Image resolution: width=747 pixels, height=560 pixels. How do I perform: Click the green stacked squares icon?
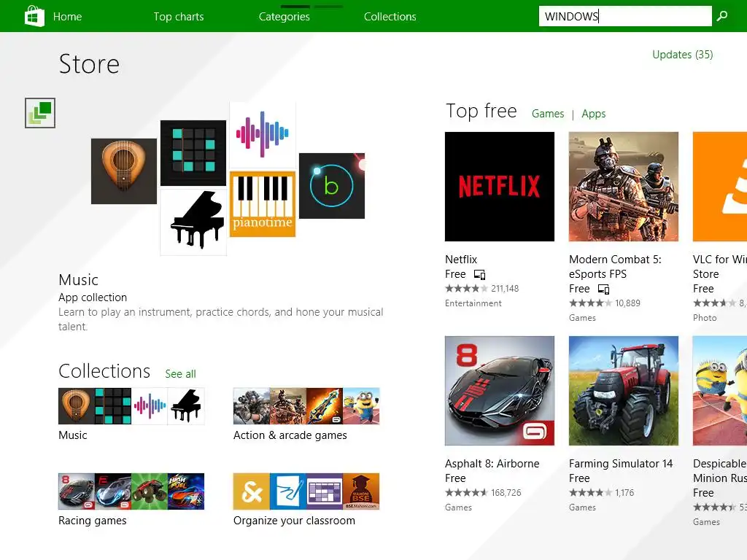40,113
